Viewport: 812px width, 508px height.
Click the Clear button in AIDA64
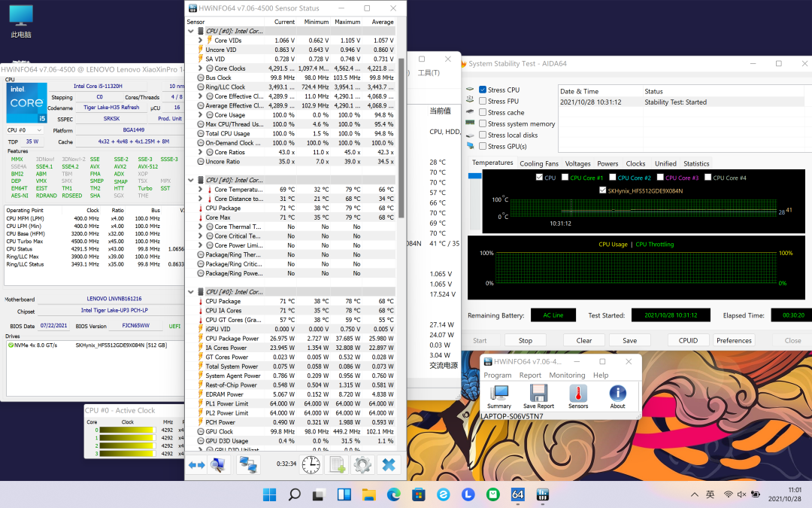point(584,341)
